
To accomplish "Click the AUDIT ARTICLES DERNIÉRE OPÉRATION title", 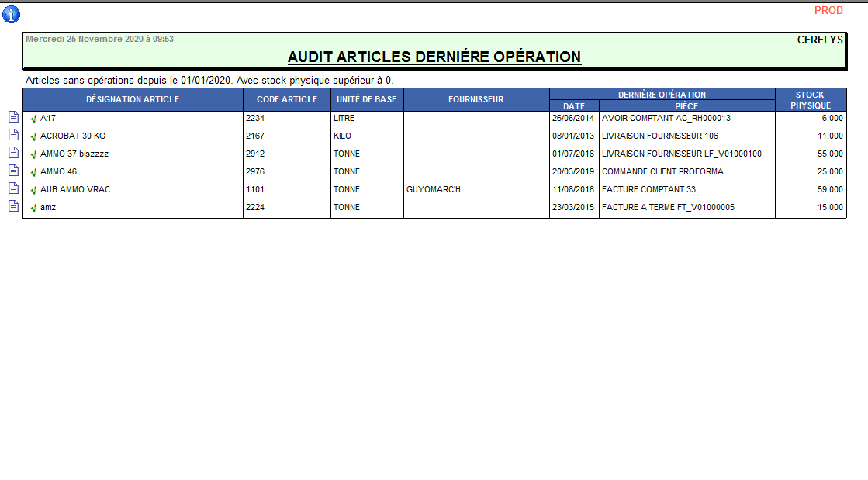I will pos(434,57).
